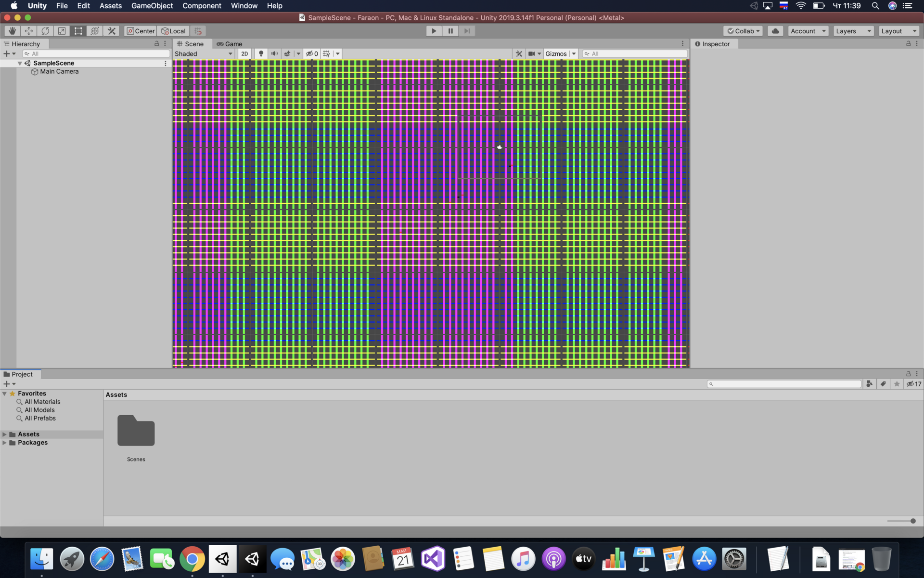Toggle grid snapping icon in toolbar

click(198, 31)
